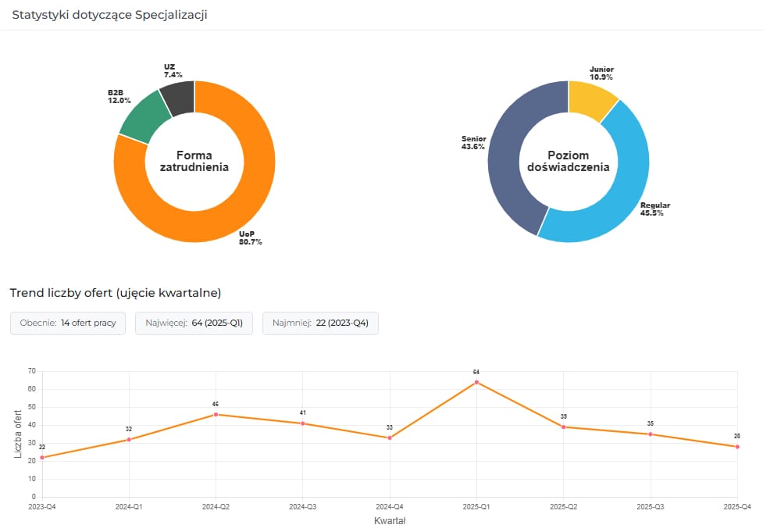
Task: Select the green B2B donut segment
Action: point(144,118)
